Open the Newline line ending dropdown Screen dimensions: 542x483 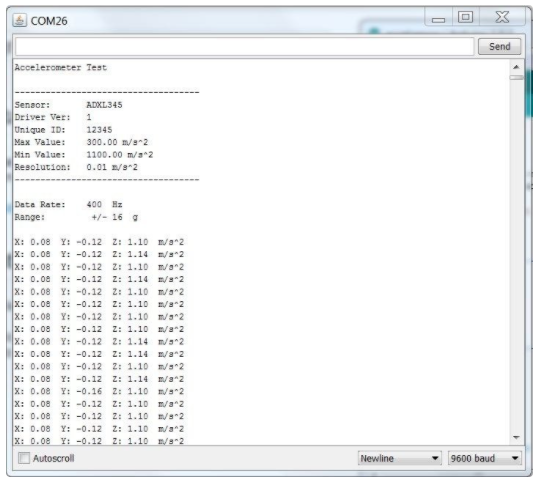tap(400, 458)
